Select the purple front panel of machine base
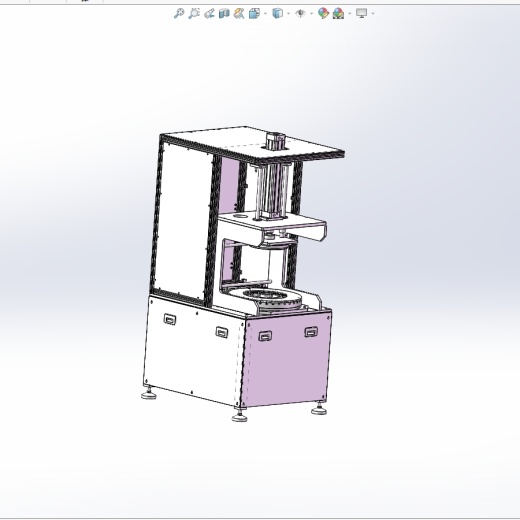 287,363
